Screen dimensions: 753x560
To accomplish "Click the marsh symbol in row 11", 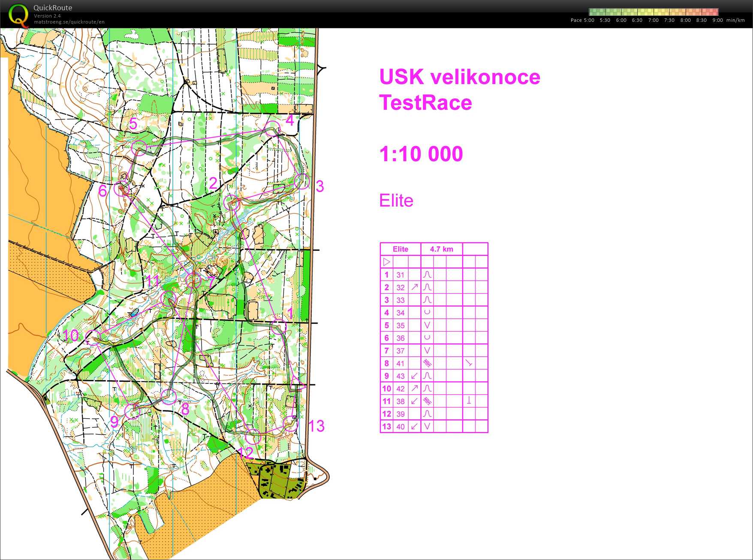I will click(x=427, y=401).
